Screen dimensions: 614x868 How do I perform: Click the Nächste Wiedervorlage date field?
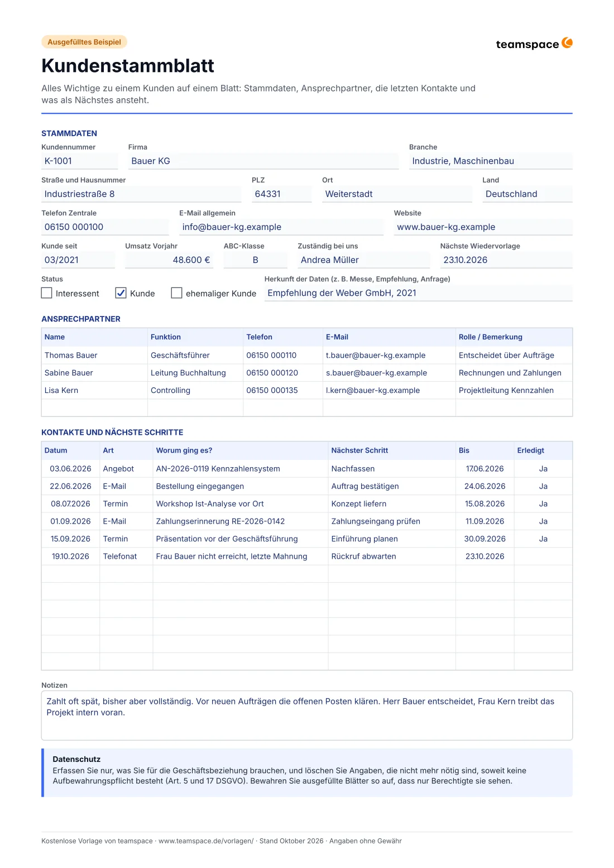(x=506, y=260)
